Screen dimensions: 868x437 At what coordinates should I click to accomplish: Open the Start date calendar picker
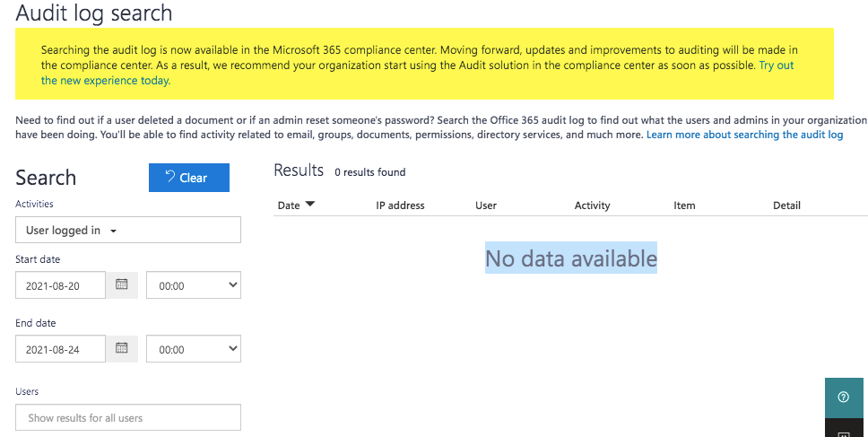point(122,285)
